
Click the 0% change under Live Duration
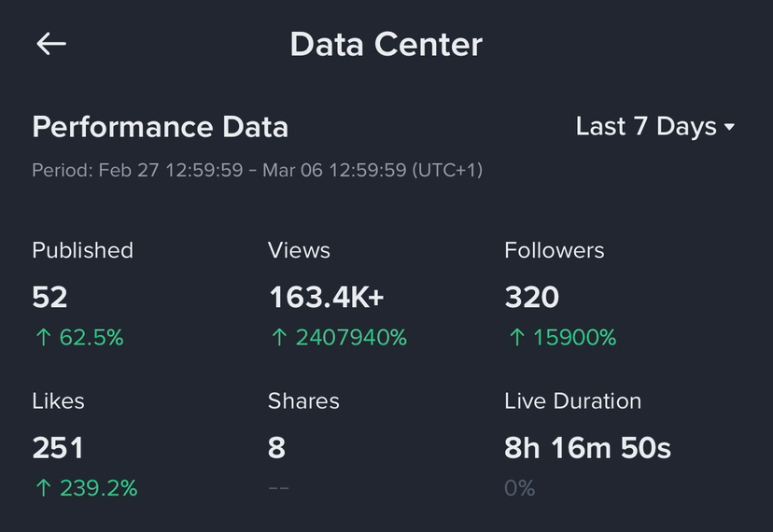pyautogui.click(x=519, y=488)
